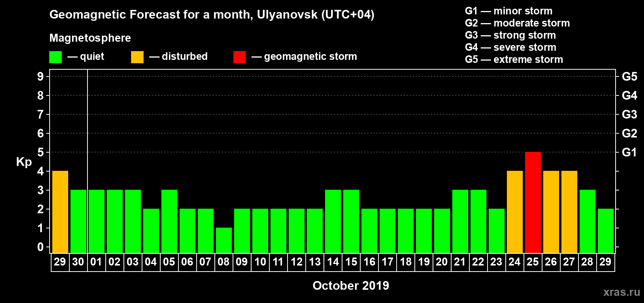Click the green bar above date 28
The width and height of the screenshot is (644, 303).
coord(588,221)
